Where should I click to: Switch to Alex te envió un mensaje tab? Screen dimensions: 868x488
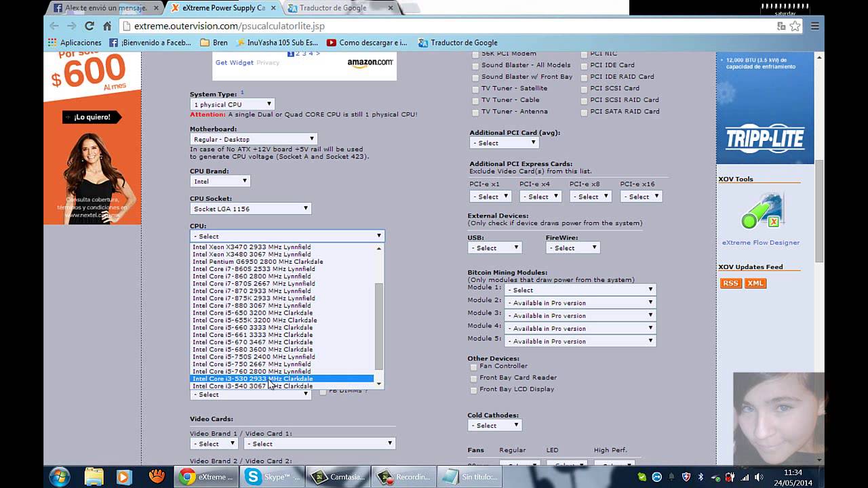coord(106,8)
